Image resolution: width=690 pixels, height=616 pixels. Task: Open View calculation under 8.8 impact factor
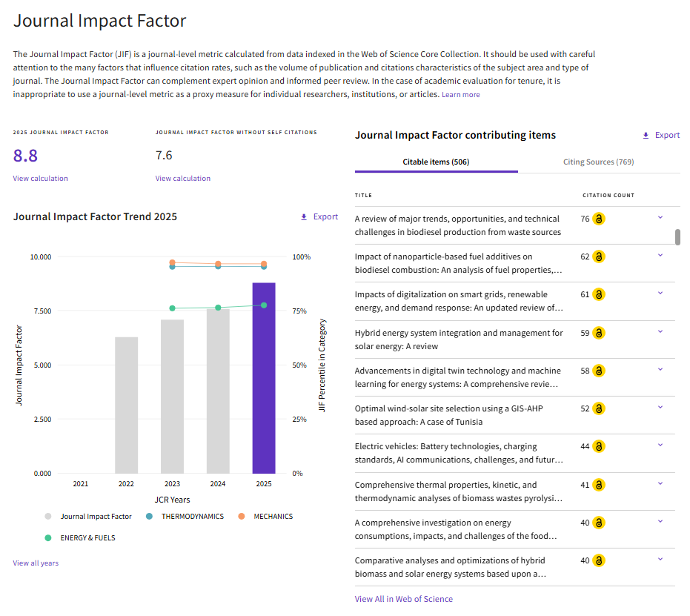point(41,178)
